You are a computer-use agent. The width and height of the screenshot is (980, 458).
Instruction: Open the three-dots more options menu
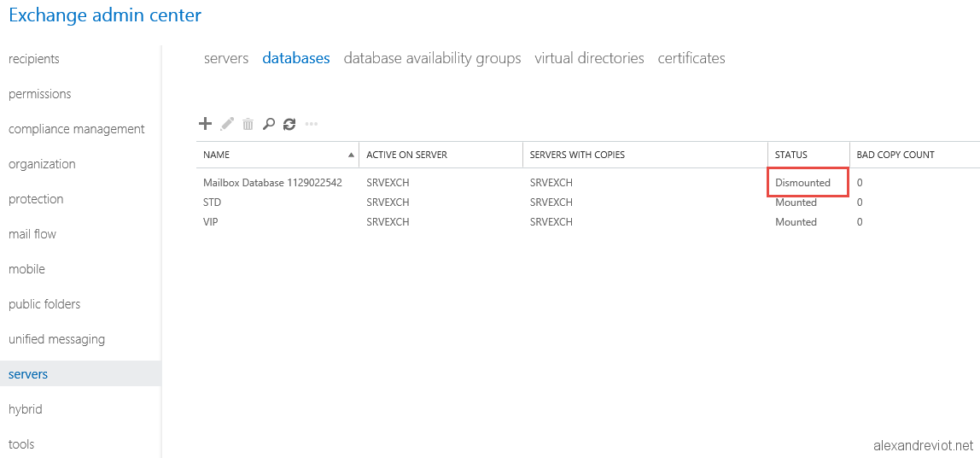click(312, 124)
